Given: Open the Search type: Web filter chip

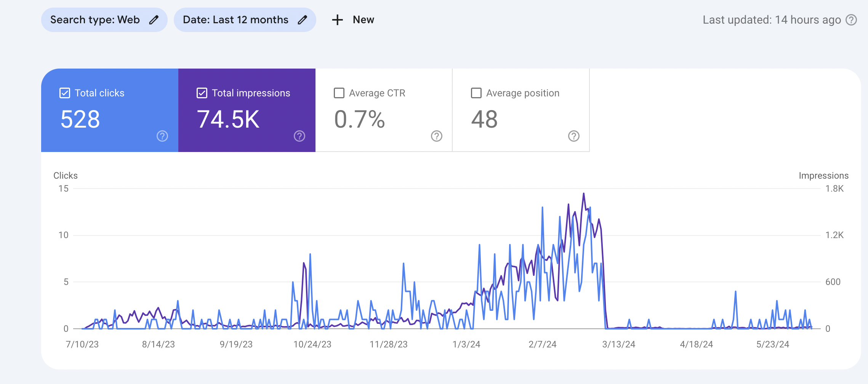Looking at the screenshot, I should 104,20.
